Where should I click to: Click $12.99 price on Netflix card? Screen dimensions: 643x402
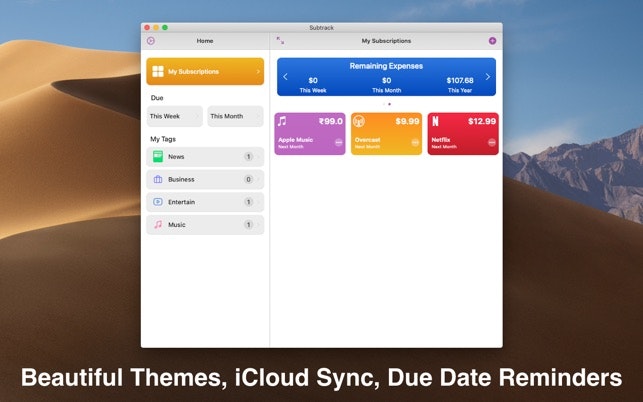(x=482, y=121)
